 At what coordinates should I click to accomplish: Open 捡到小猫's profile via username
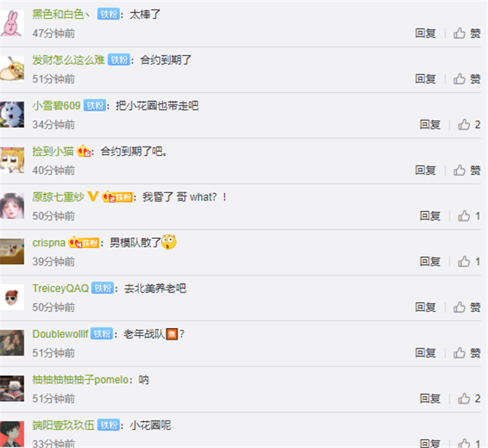(53, 151)
